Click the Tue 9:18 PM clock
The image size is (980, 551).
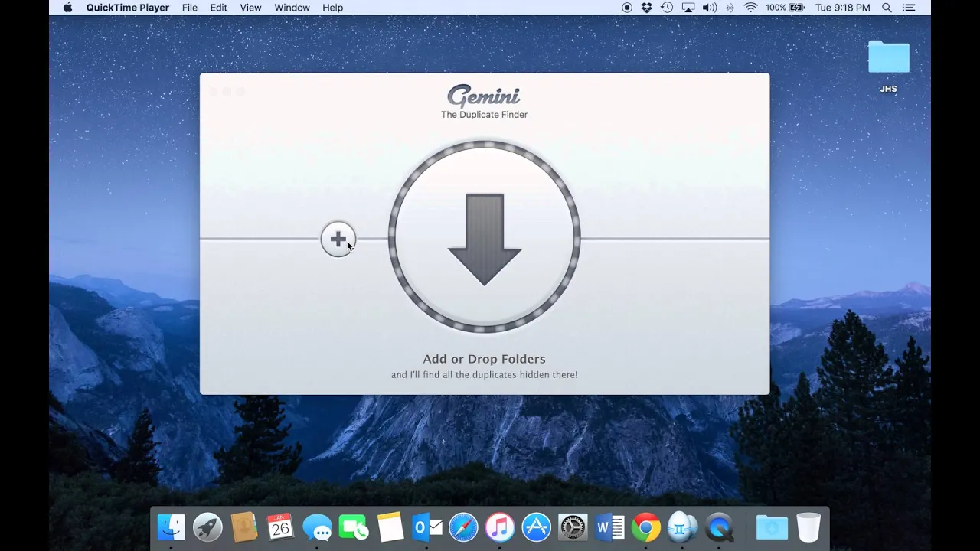842,8
